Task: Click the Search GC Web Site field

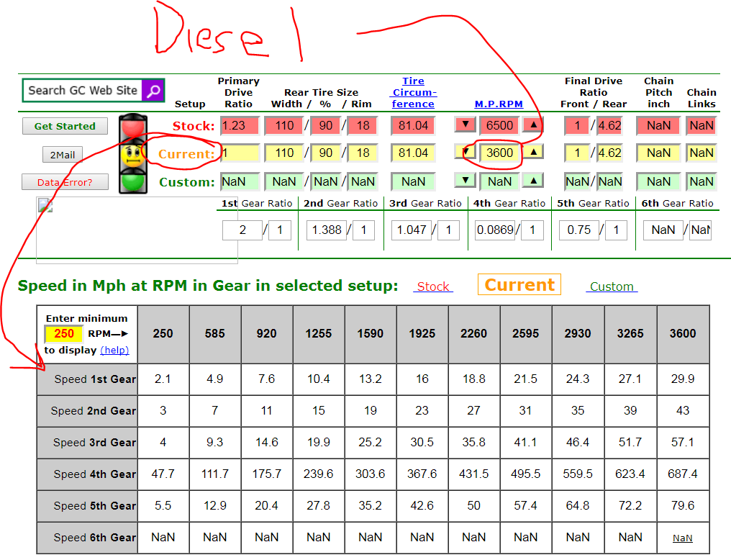Action: (82, 90)
